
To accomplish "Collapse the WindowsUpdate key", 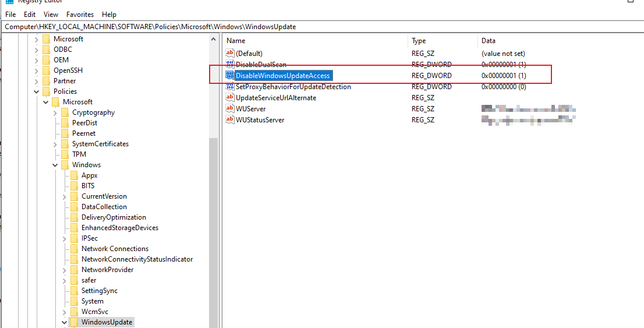I will point(65,322).
